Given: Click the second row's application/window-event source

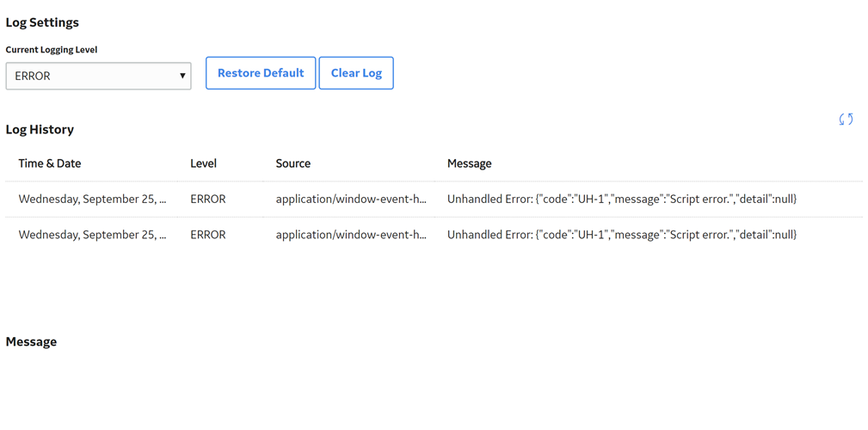Looking at the screenshot, I should [352, 235].
